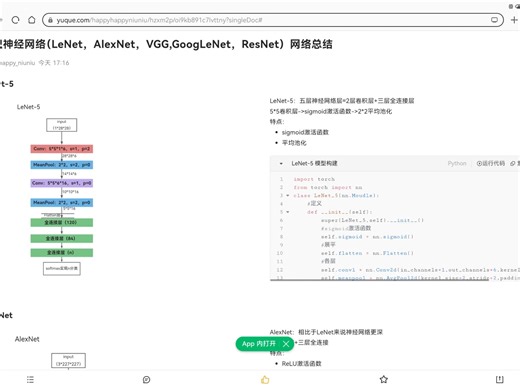
Task: Go to browser home page
Action: [32, 20]
